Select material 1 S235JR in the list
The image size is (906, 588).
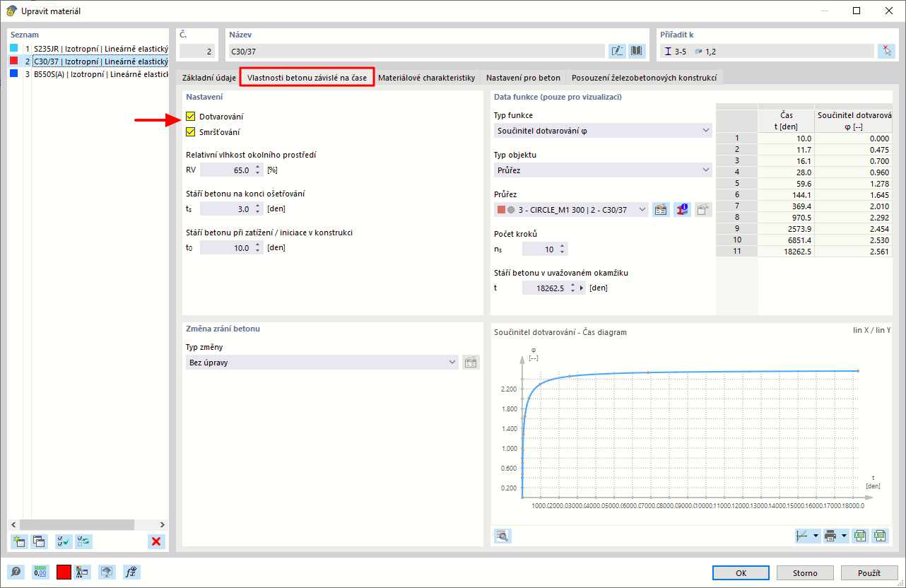click(88, 48)
